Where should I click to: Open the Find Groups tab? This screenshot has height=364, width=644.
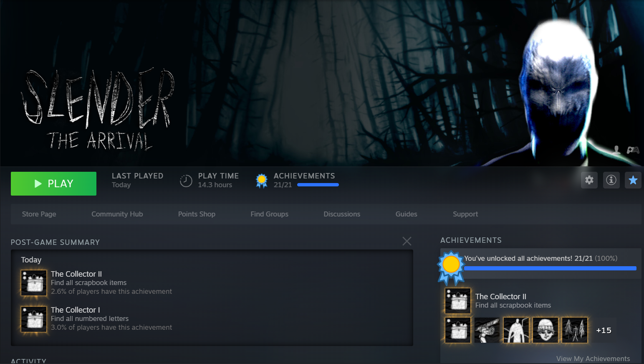(x=270, y=214)
